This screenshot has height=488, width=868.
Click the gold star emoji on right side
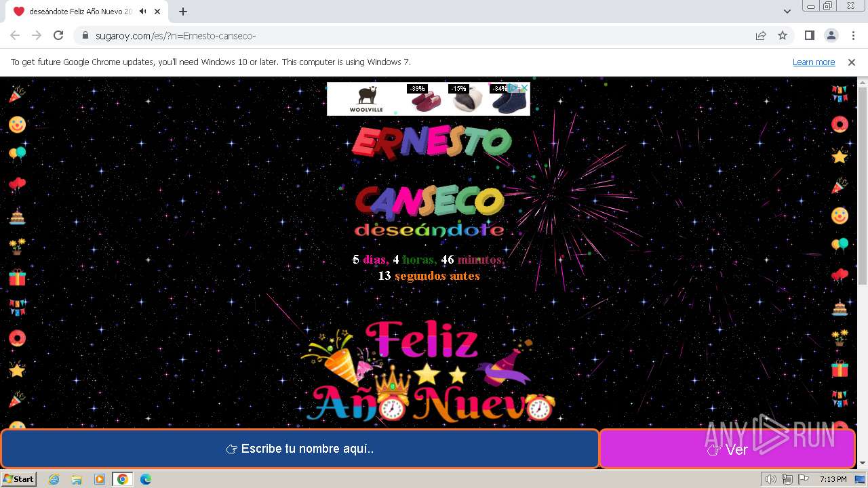pos(840,156)
